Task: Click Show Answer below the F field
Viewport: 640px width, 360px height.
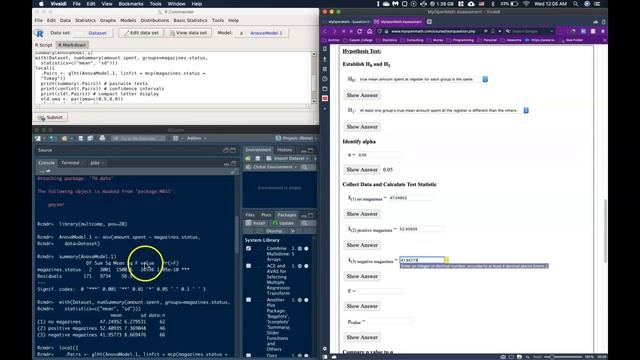Action: click(362, 306)
